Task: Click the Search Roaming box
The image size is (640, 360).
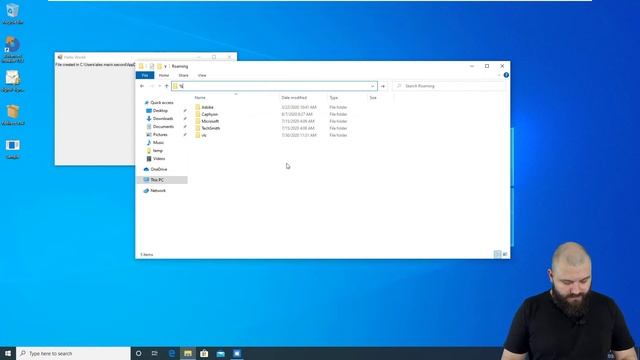Action: (449, 86)
